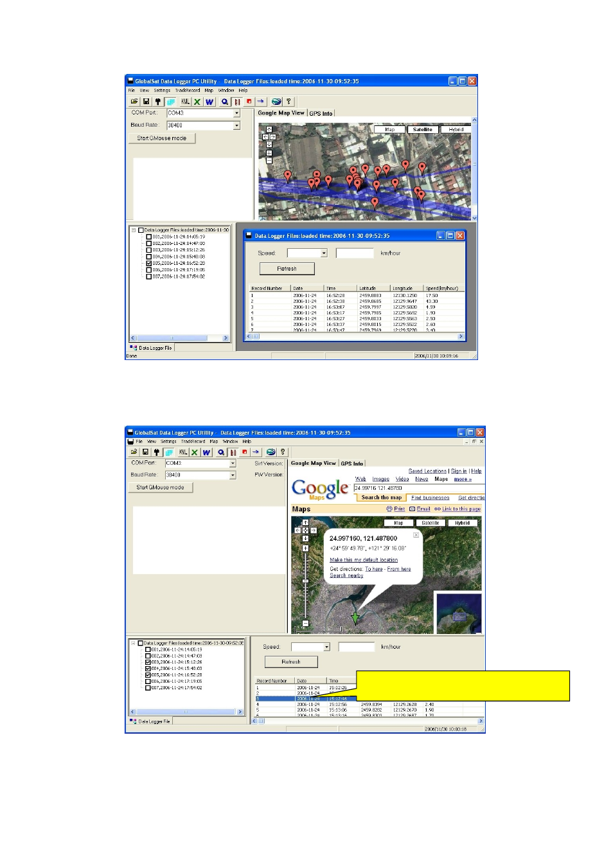The width and height of the screenshot is (613, 868).
Task: Open Map menu in lower window
Action: (x=214, y=442)
